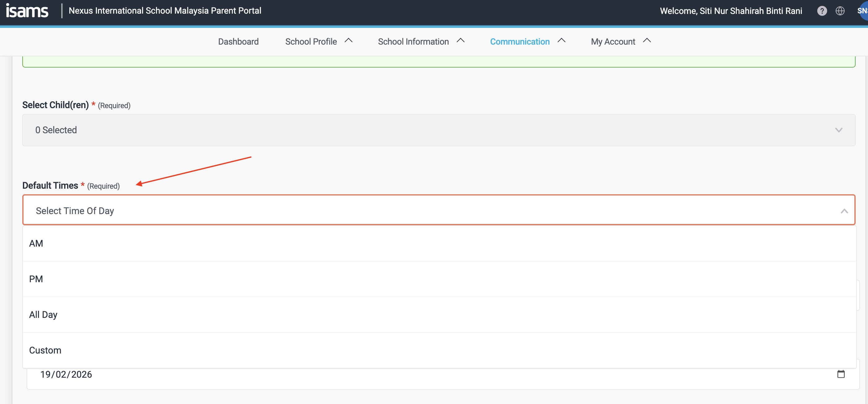
Task: Open the My Account menu
Action: tap(613, 42)
